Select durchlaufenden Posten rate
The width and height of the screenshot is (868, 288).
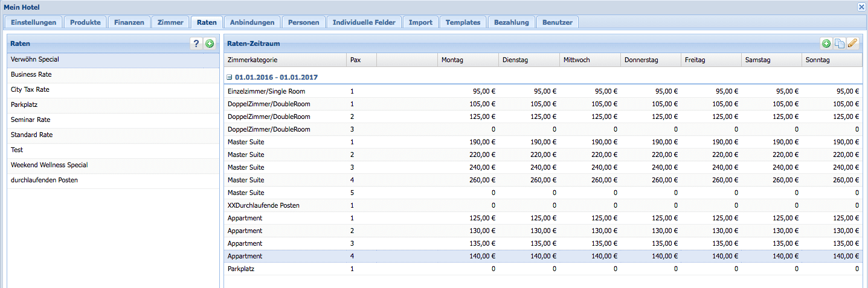coord(44,181)
